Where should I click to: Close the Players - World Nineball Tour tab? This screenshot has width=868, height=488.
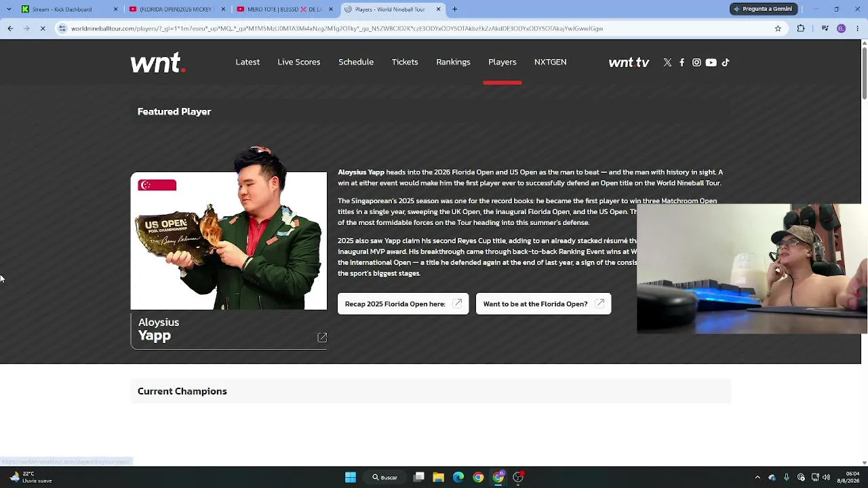(x=439, y=9)
